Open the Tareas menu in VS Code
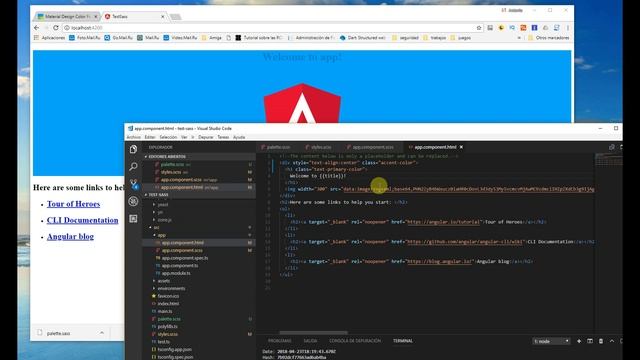This screenshot has width=640, height=360. (x=223, y=137)
